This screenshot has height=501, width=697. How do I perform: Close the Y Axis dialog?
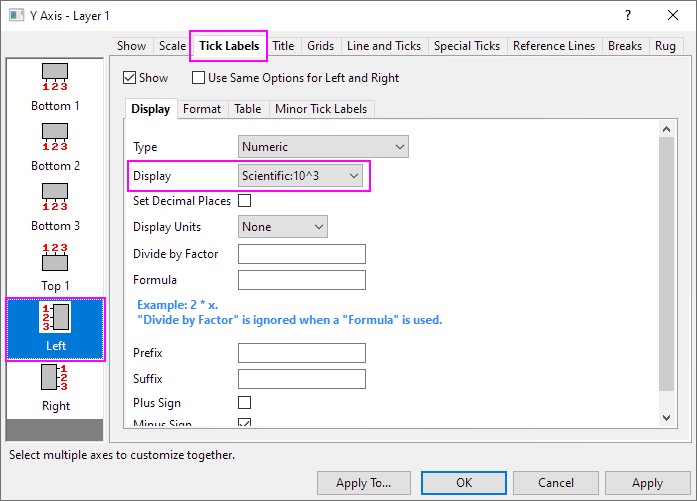click(673, 16)
